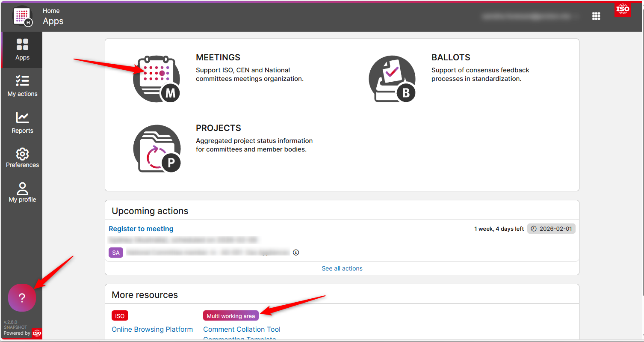Click the Upcoming actions heading
This screenshot has width=644, height=342.
point(150,211)
